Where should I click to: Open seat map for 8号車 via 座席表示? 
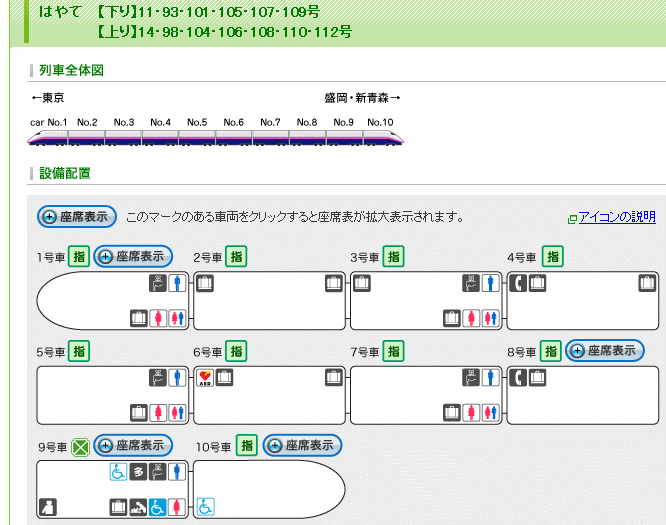click(x=605, y=351)
